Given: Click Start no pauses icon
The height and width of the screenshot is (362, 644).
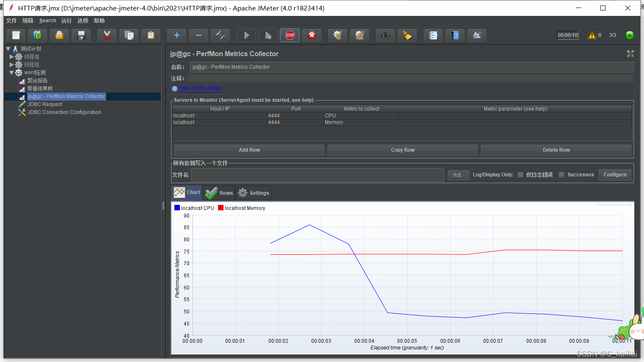Looking at the screenshot, I should (268, 35).
